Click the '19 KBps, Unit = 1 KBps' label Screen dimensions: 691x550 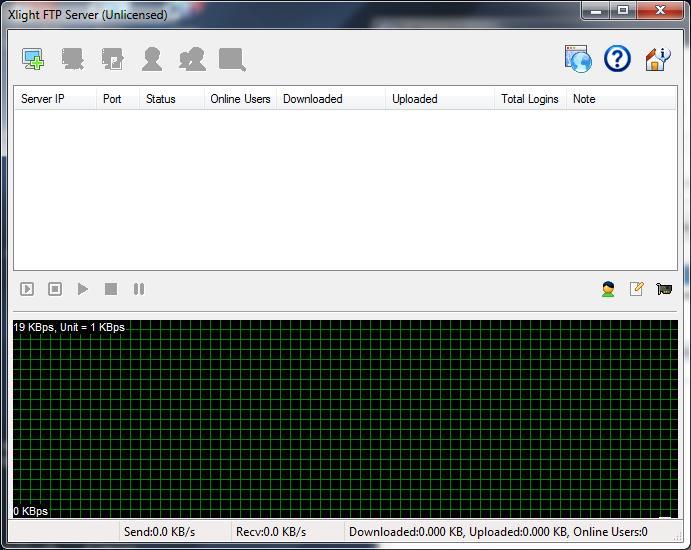69,327
